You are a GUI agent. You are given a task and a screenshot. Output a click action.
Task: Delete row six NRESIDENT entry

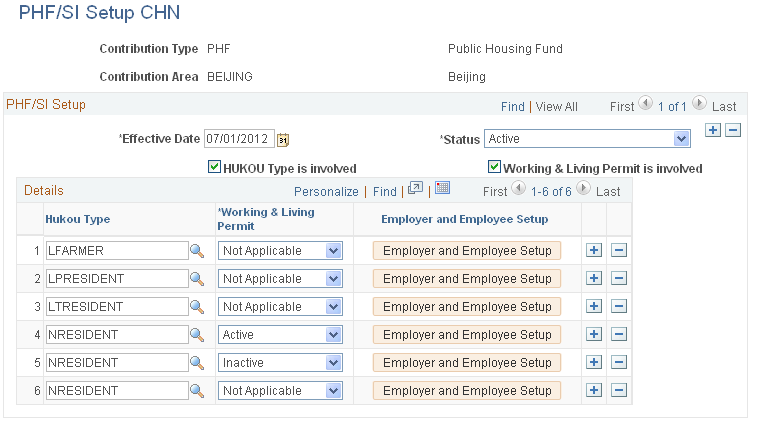click(x=619, y=390)
